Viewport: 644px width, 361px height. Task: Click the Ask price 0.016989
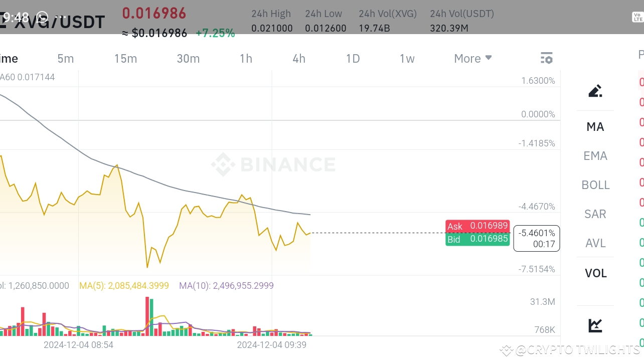click(x=477, y=226)
